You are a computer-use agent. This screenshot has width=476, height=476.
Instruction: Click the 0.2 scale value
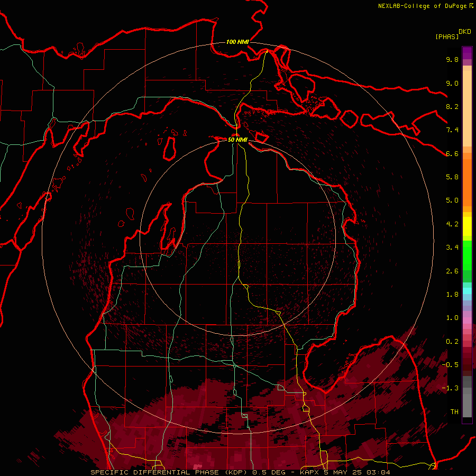coord(452,342)
